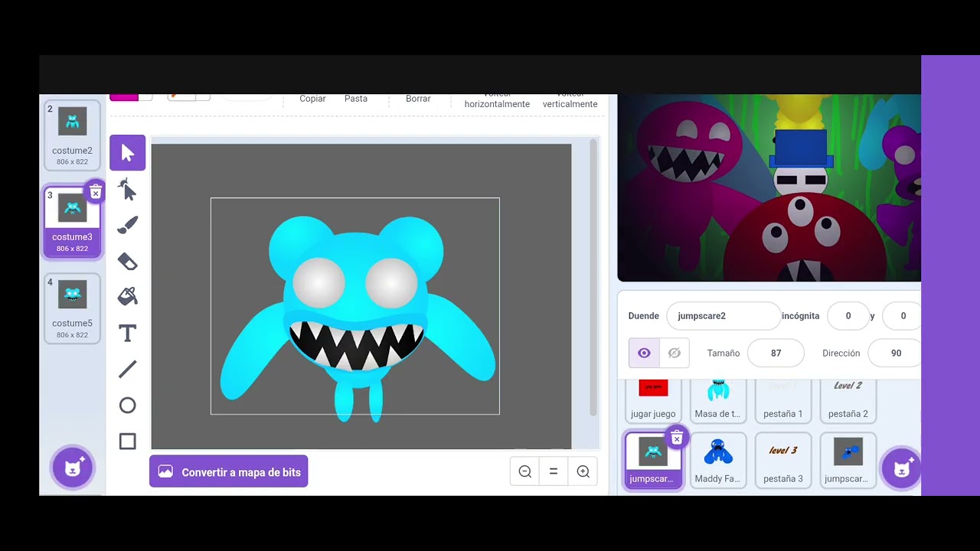
Task: Click the paint canvas vertical scrollbar
Action: tap(593, 279)
